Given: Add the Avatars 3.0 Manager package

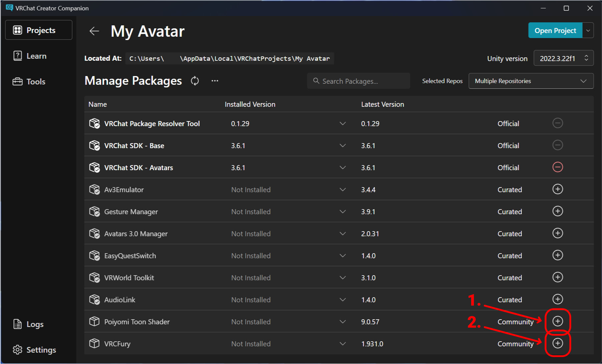Looking at the screenshot, I should click(x=558, y=233).
